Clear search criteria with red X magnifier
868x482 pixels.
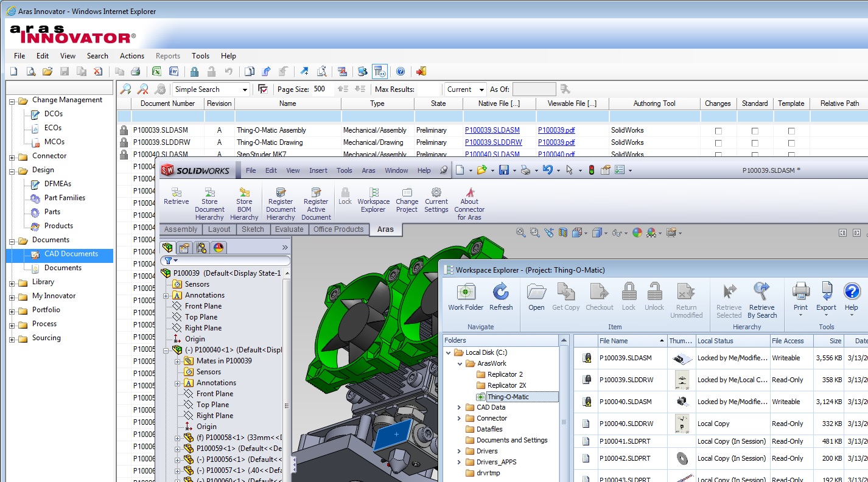(x=143, y=89)
